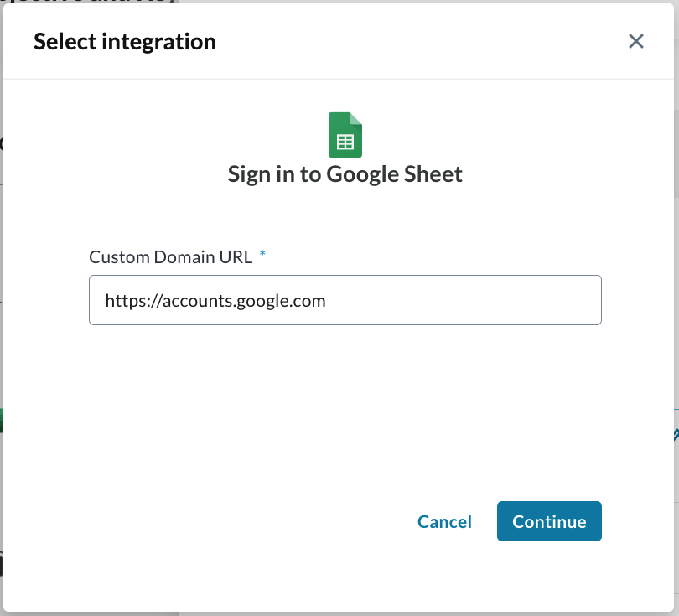
Task: Continue with Google Sheet sign-in
Action: [x=549, y=521]
